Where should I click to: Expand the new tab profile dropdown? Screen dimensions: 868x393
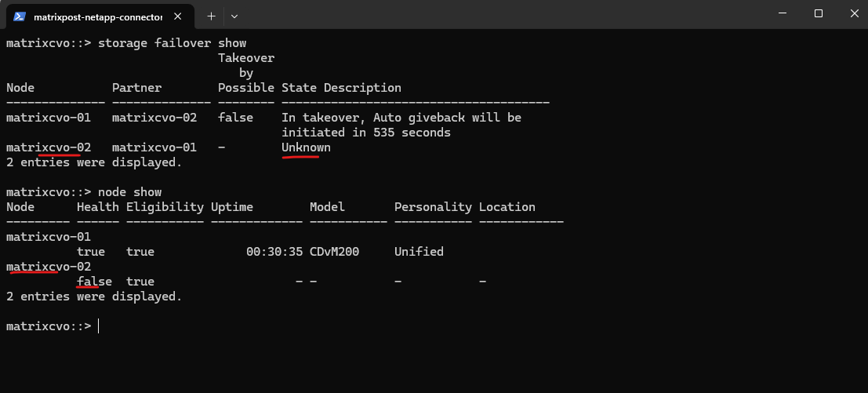[234, 16]
